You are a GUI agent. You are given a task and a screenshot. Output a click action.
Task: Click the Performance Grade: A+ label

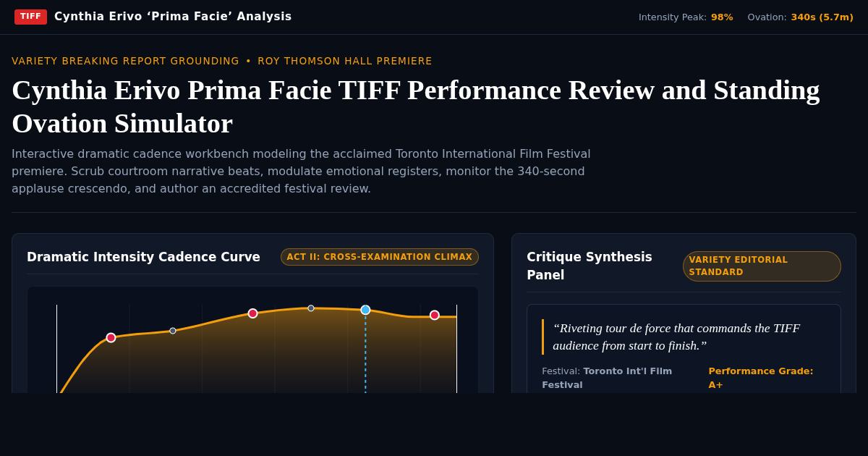pos(761,378)
